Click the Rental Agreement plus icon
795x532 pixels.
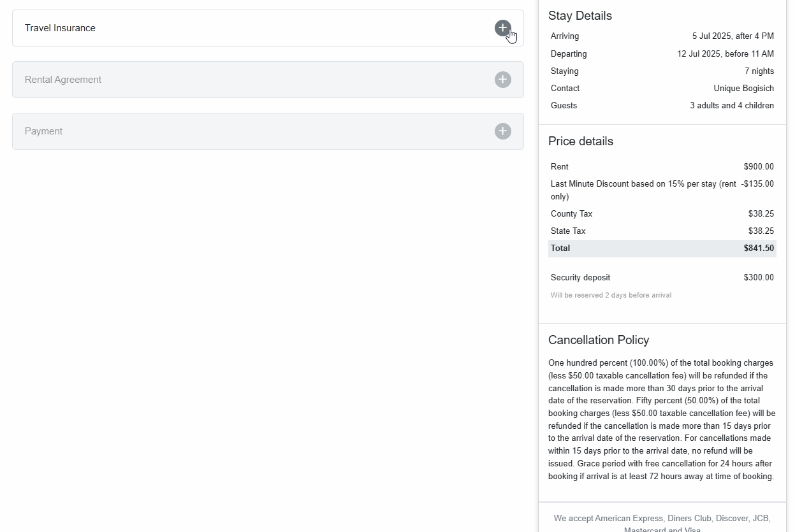coord(502,80)
